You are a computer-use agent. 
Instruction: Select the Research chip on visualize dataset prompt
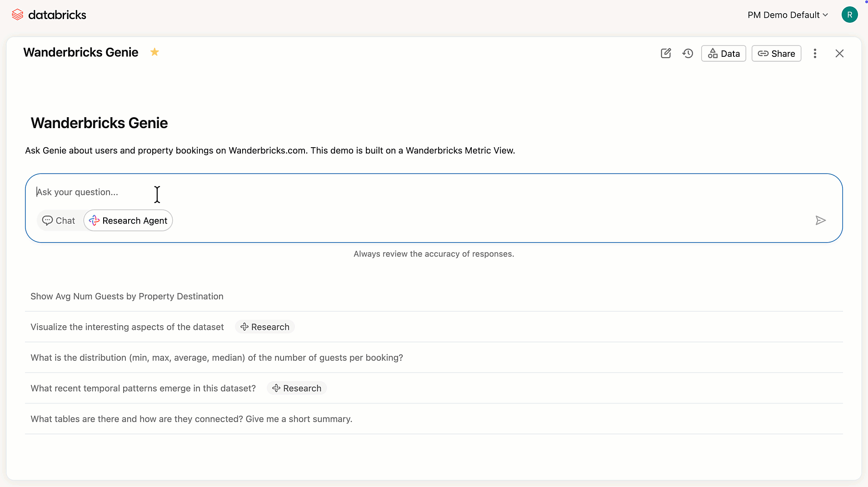(x=265, y=327)
